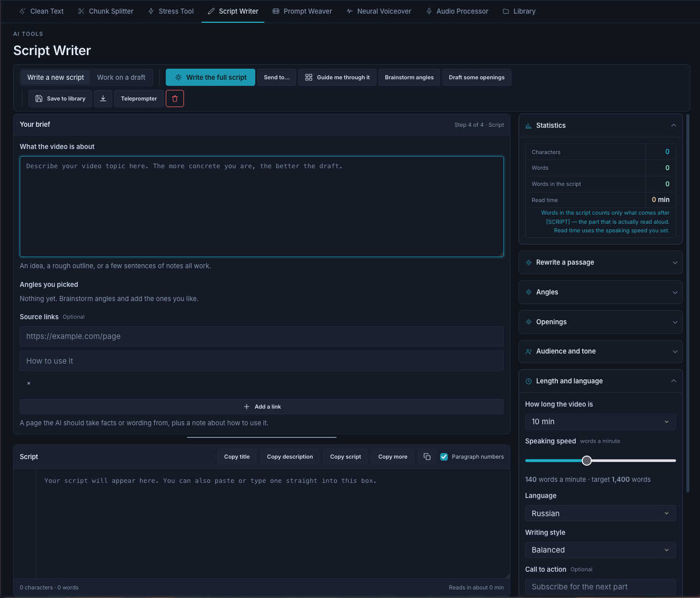
Task: Click the sparkle icon beside Rewrite a passage
Action: pos(529,263)
